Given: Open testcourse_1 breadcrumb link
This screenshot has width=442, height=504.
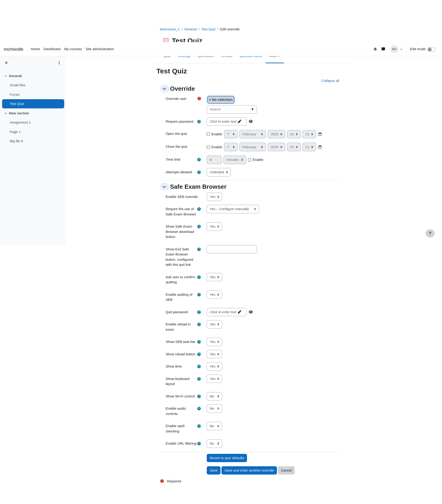Looking at the screenshot, I should tap(170, 29).
